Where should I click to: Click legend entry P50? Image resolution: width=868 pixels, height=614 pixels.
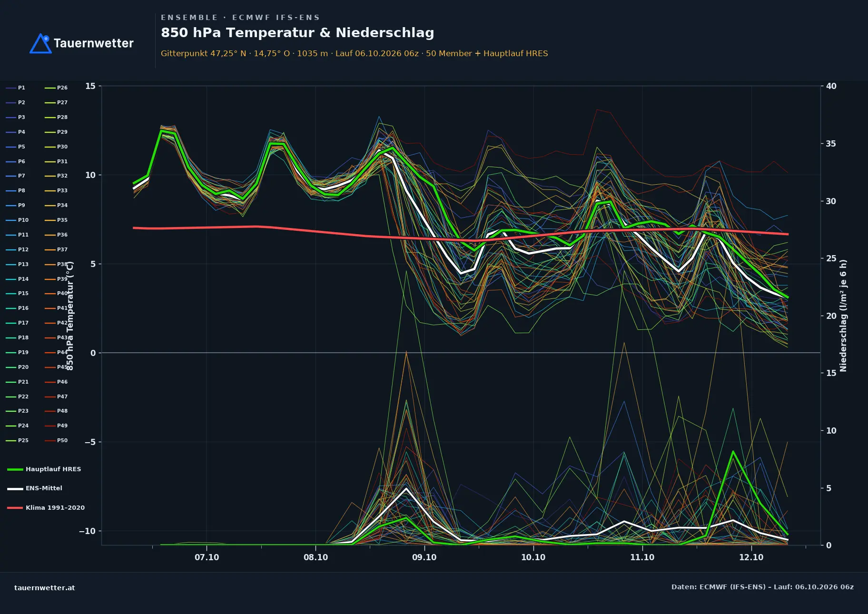pos(56,441)
